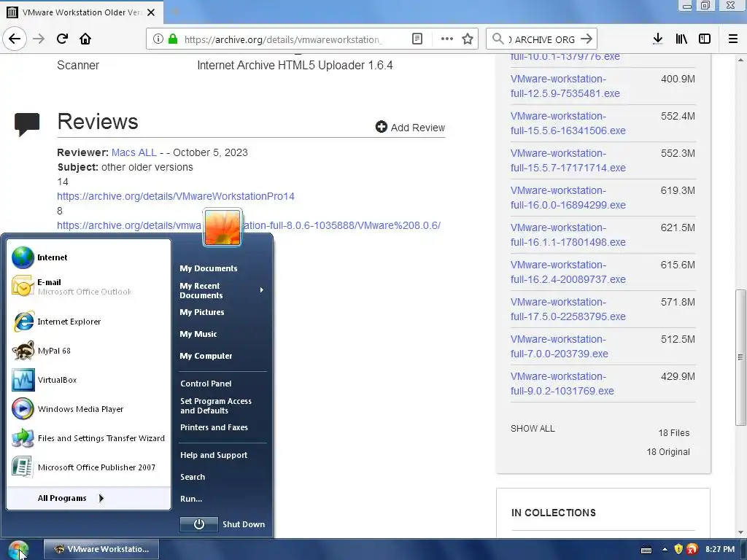Open Control Panel

coord(206,384)
